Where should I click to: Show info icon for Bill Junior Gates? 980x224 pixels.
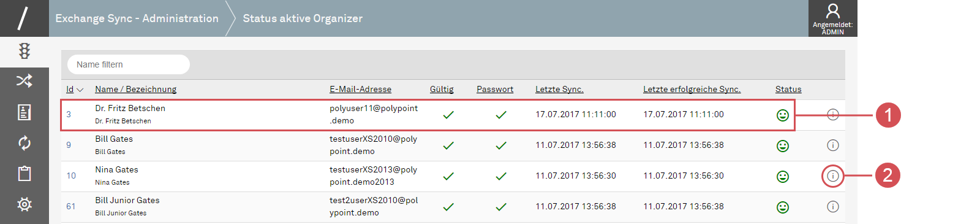(832, 207)
